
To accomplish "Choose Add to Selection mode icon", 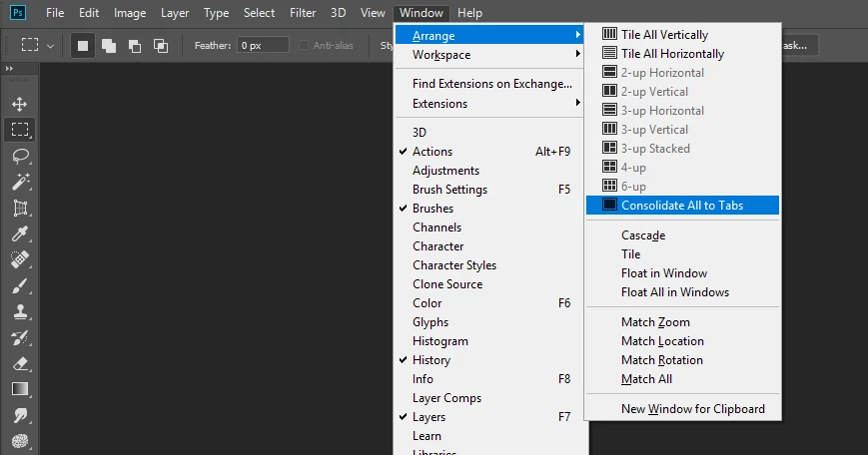I will [109, 45].
